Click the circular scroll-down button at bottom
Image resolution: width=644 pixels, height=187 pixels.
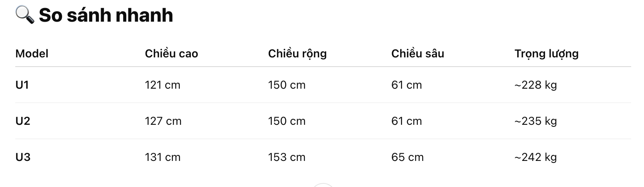click(x=323, y=185)
